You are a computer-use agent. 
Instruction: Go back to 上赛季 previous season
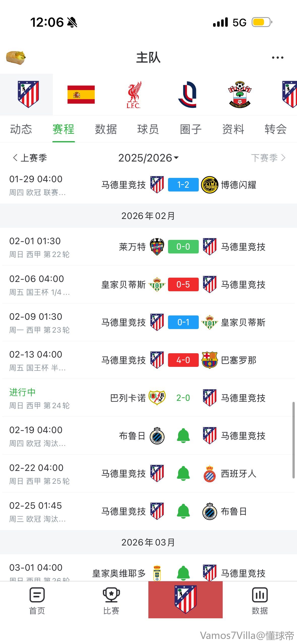point(30,158)
